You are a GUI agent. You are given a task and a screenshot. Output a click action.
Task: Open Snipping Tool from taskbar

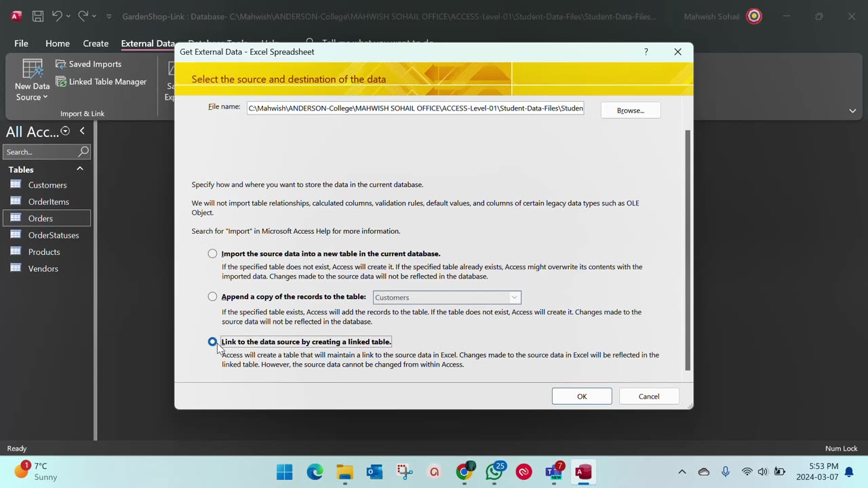click(405, 472)
